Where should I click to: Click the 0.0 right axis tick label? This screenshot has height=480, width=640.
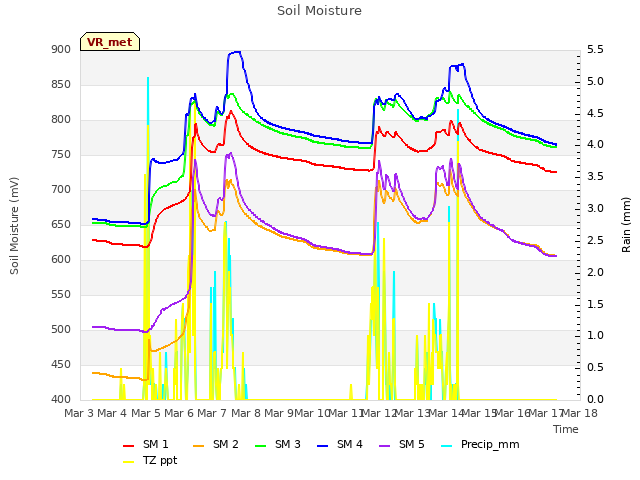(595, 400)
